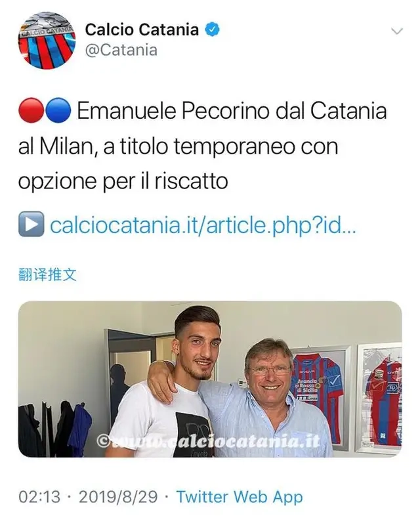
Task: Open the Calcio Catania display name
Action: [x=142, y=30]
